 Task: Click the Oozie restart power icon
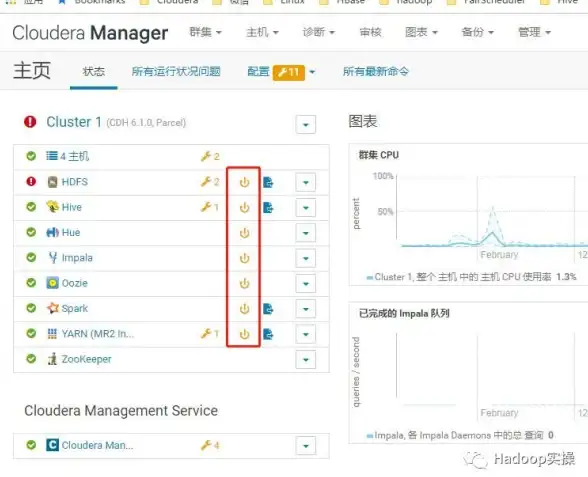click(244, 284)
